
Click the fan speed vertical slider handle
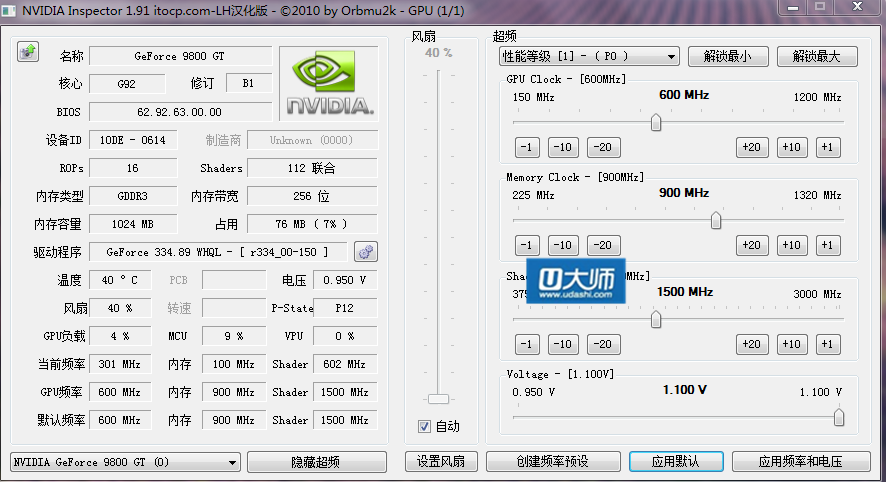click(438, 399)
